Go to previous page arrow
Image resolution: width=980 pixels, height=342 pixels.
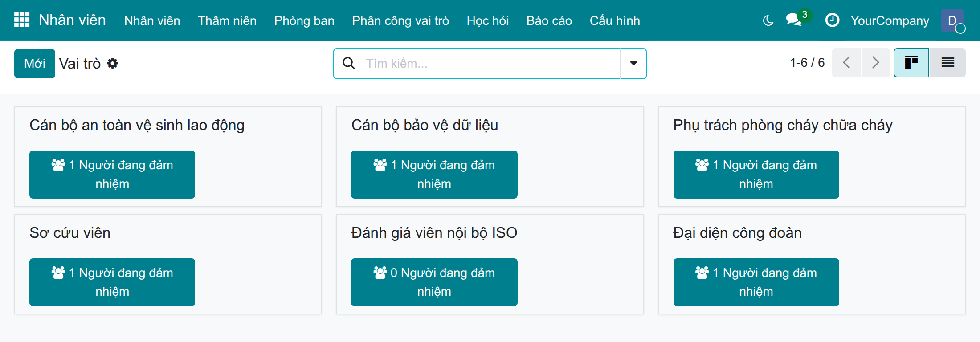[x=846, y=63]
